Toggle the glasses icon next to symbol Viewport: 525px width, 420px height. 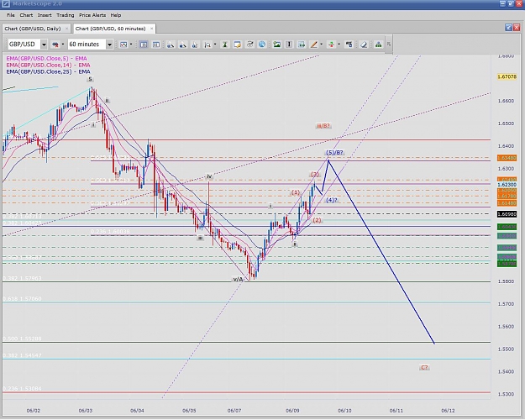55,45
